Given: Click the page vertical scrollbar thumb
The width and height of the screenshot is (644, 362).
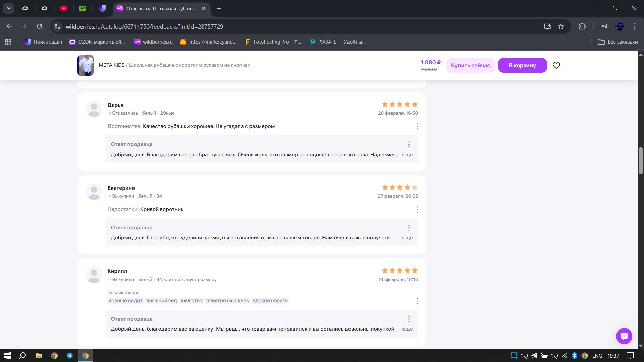Looking at the screenshot, I should [x=641, y=161].
